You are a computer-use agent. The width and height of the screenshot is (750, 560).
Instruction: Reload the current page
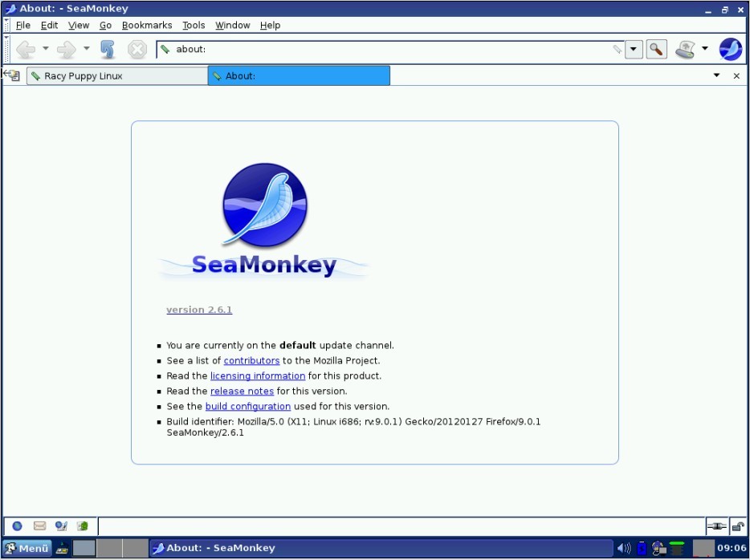[x=108, y=49]
